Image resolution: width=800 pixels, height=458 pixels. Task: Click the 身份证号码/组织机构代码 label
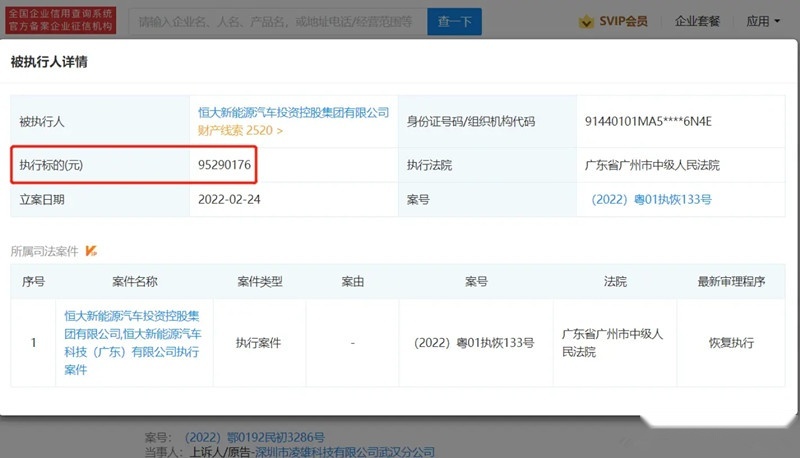pos(470,121)
